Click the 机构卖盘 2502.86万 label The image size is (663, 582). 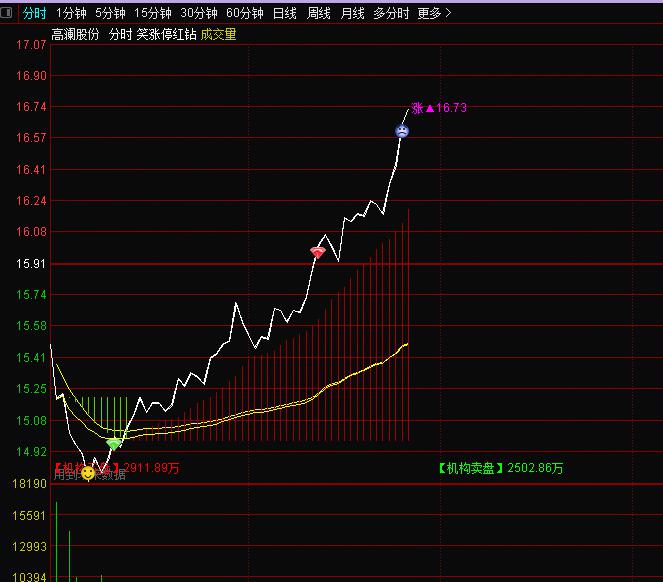click(501, 468)
